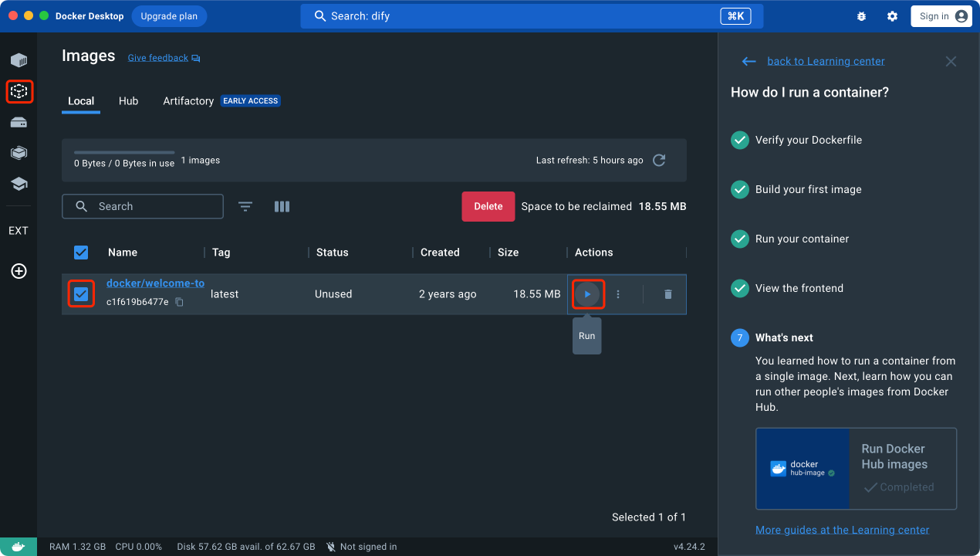The height and width of the screenshot is (556, 980).
Task: Sort by the Created column header
Action: (x=440, y=253)
